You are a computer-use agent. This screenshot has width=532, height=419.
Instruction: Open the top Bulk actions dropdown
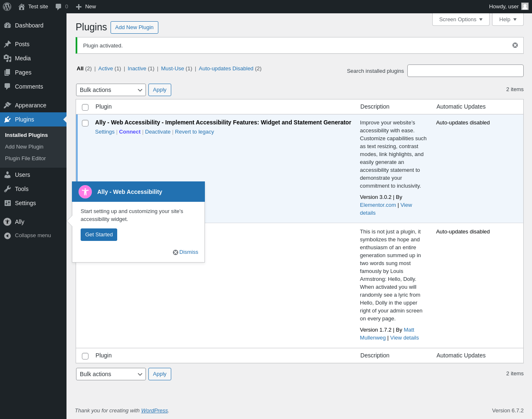point(111,90)
